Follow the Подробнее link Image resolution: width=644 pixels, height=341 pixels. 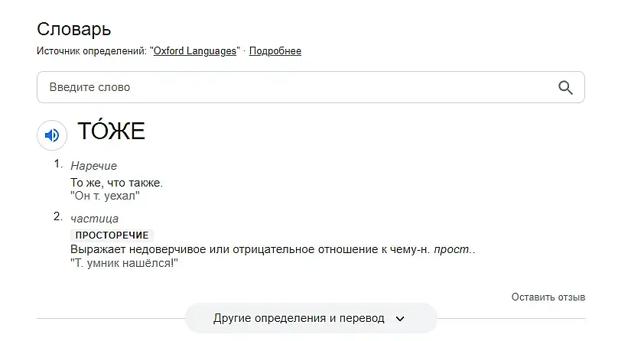point(275,51)
